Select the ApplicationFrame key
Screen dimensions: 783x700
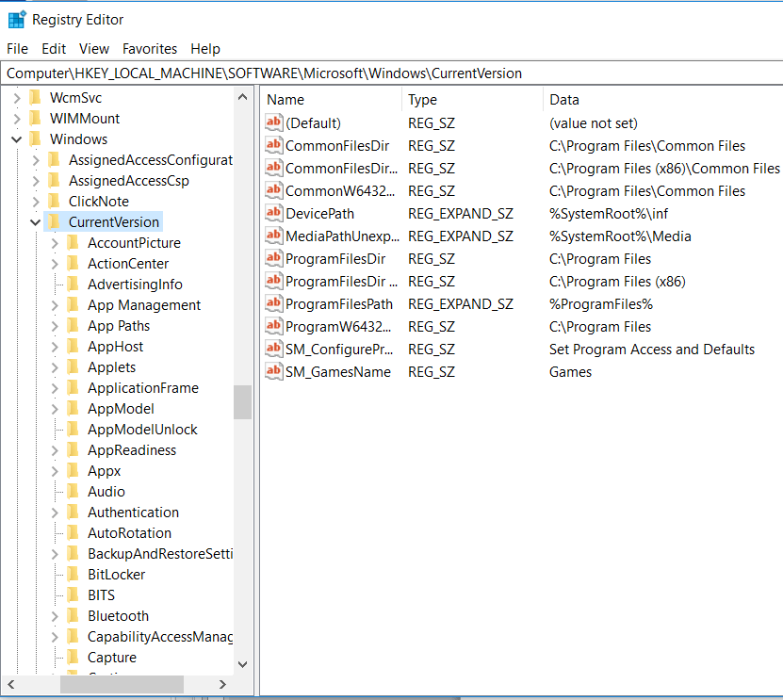coord(143,388)
